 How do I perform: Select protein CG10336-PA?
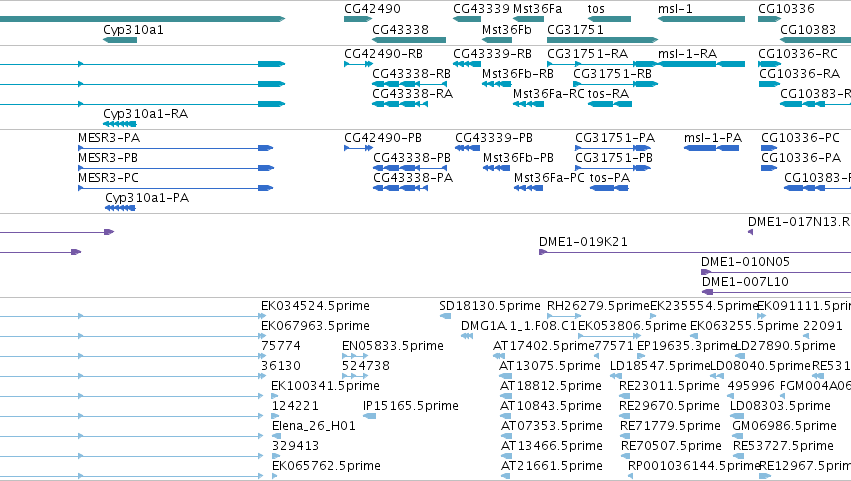coord(769,168)
